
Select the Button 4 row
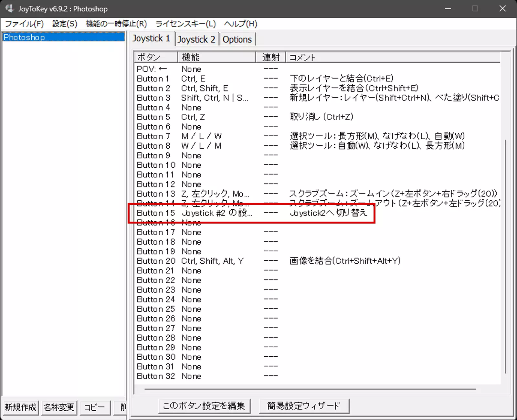click(x=318, y=108)
